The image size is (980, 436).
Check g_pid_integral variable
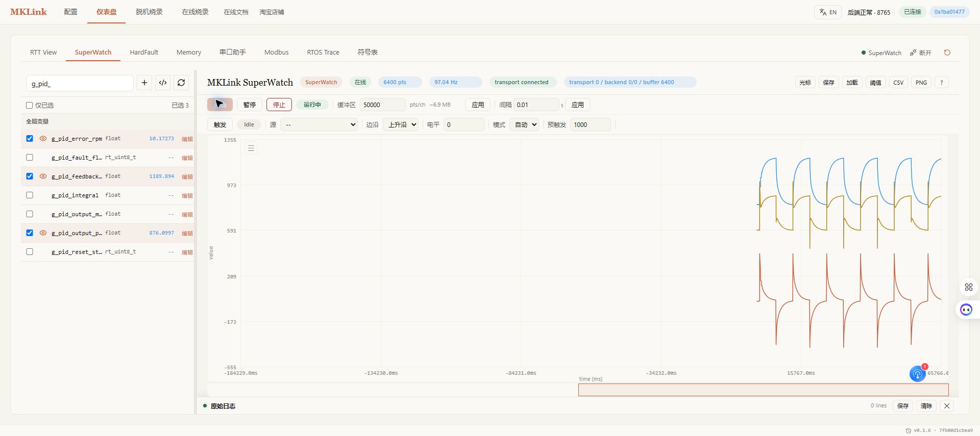click(x=30, y=195)
